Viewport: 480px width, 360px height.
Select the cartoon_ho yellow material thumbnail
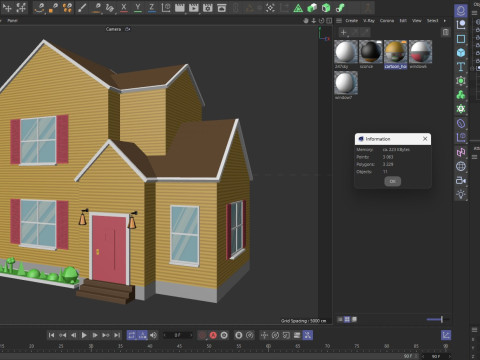pos(395,51)
